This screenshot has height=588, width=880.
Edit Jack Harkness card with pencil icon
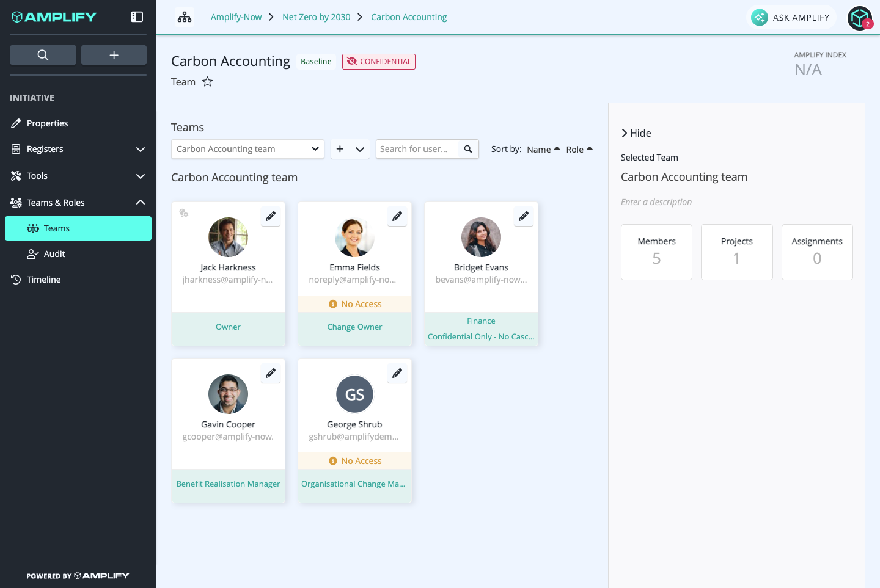click(271, 216)
